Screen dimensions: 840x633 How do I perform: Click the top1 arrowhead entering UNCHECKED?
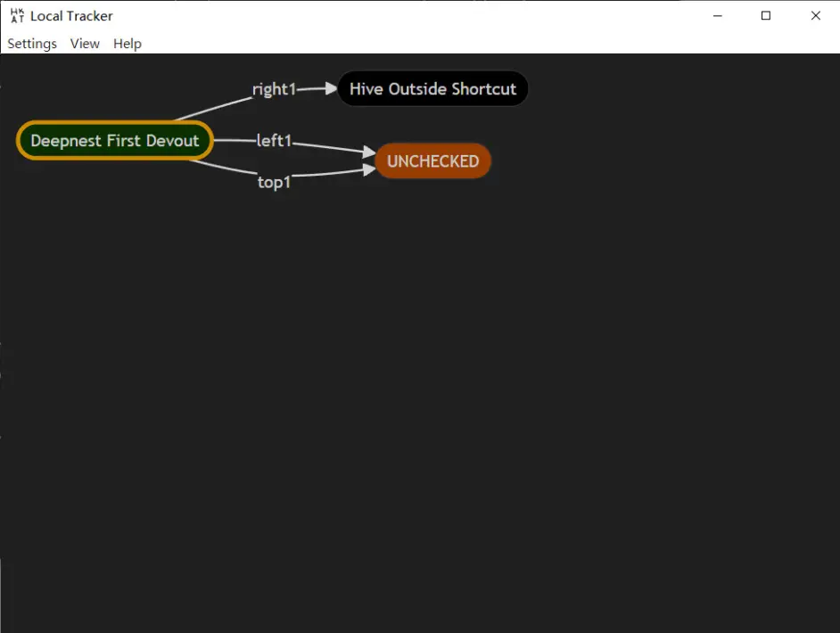click(369, 169)
